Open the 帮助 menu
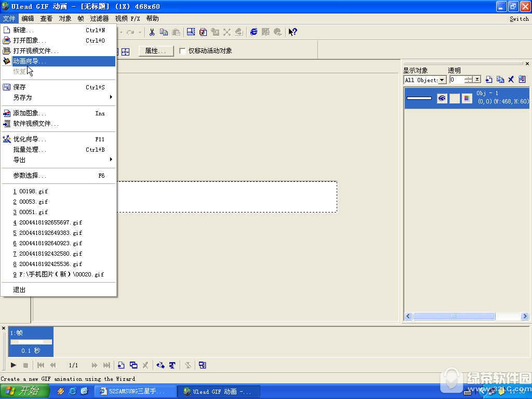This screenshot has height=399, width=532. pos(152,19)
